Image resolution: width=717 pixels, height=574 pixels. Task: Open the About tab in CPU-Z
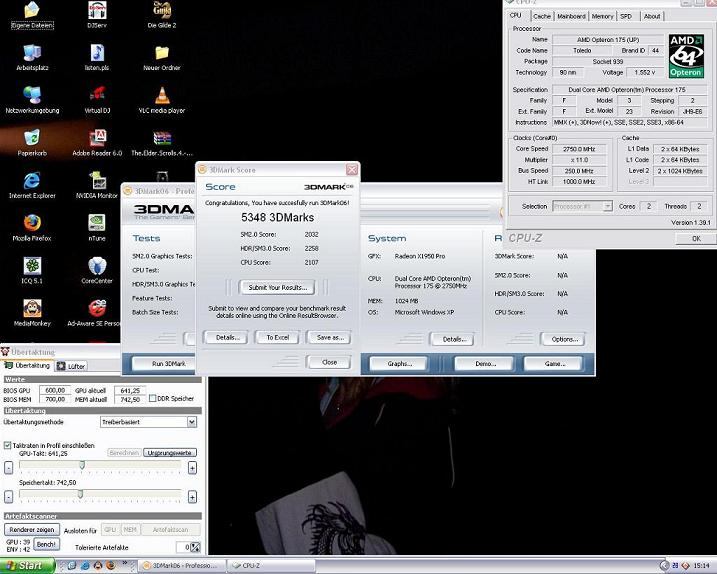[652, 16]
